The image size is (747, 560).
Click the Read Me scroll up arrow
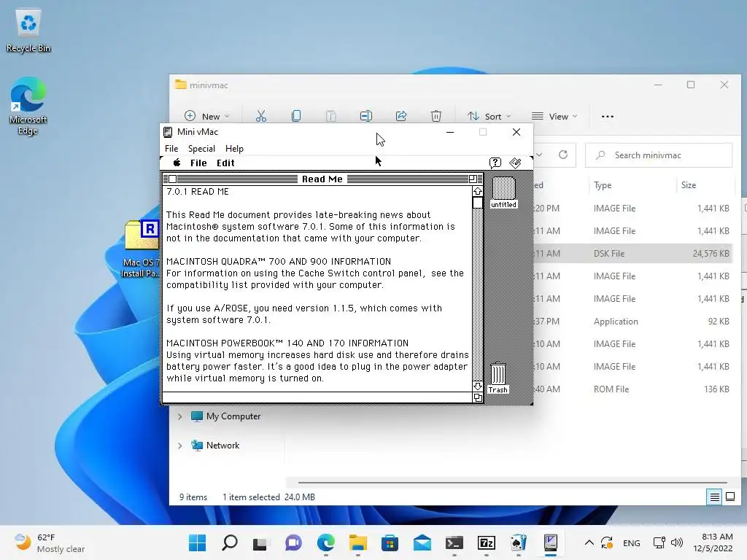[477, 191]
